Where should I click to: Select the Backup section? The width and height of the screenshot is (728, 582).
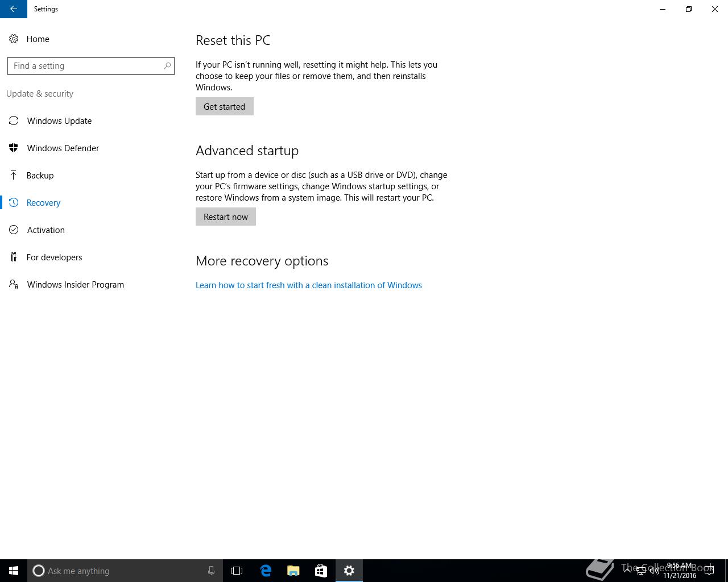click(40, 175)
